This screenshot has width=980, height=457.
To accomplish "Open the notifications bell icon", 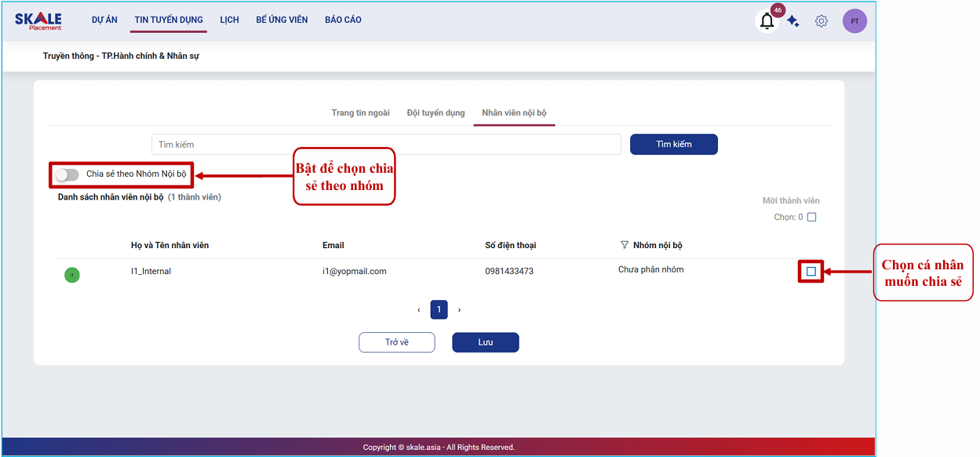I will coord(767,21).
